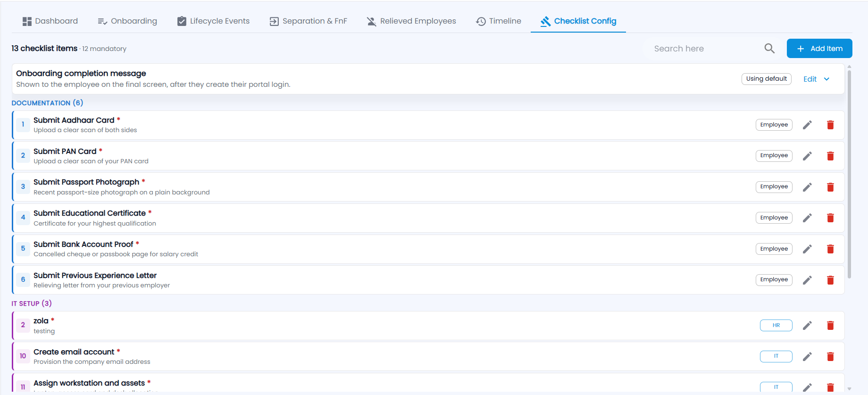
Task: Click the 13 checklist items count
Action: pos(44,49)
